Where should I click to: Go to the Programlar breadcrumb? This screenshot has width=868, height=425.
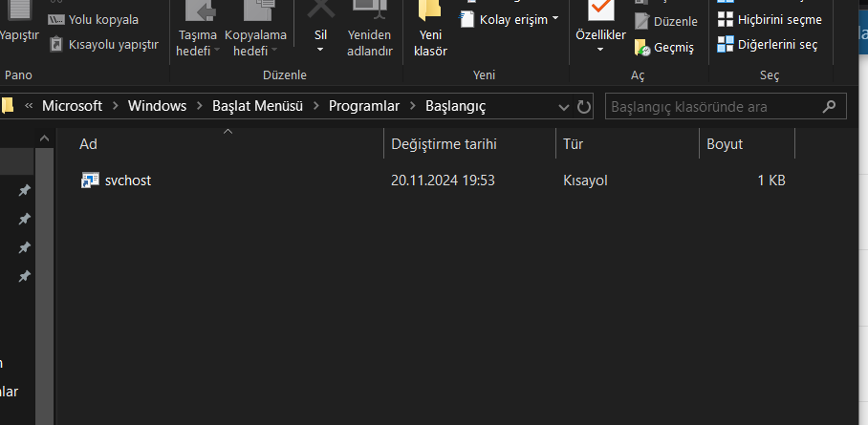pyautogui.click(x=363, y=106)
